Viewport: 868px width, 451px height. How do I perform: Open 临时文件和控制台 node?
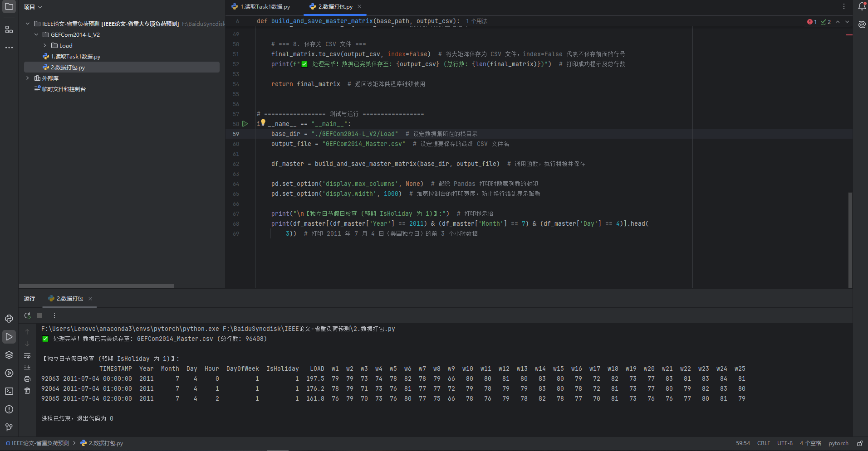tap(60, 89)
